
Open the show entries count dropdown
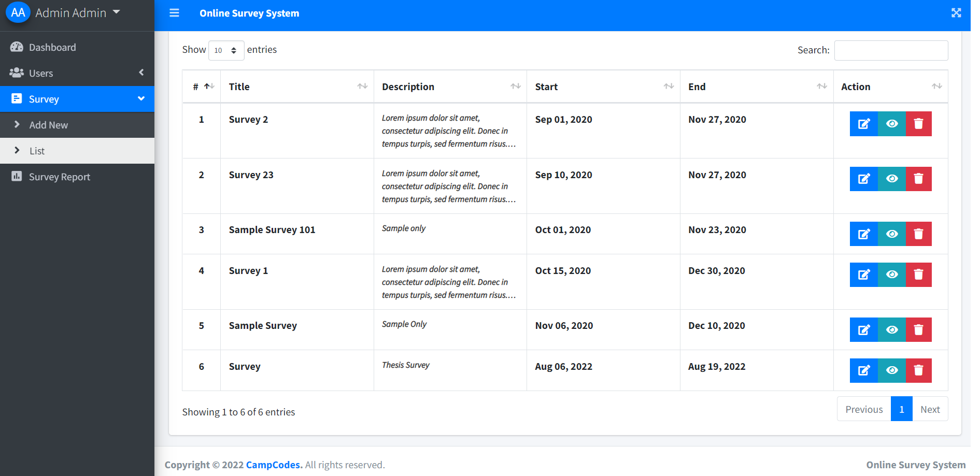[226, 50]
